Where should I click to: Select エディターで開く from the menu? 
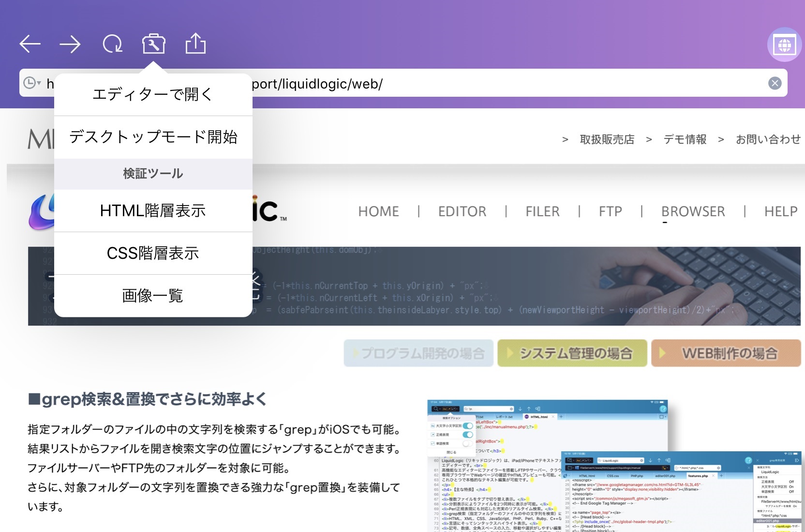click(x=153, y=94)
